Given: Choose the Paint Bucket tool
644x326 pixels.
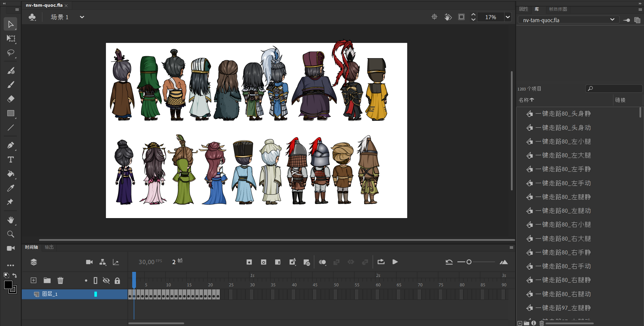Looking at the screenshot, I should click(x=11, y=174).
